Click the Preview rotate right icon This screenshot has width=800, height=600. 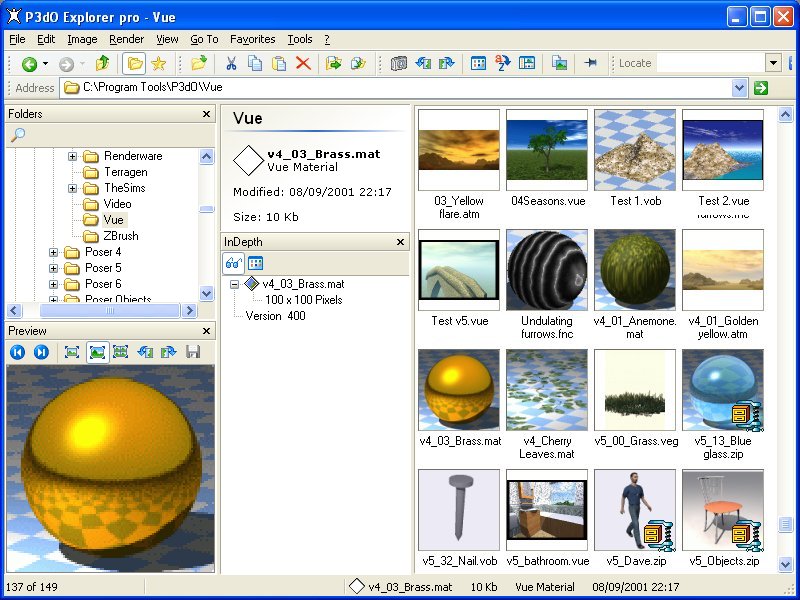click(x=168, y=352)
